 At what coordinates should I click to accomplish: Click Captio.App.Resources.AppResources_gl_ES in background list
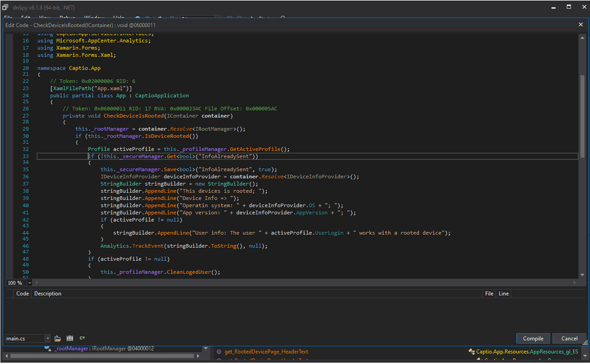[x=527, y=352]
